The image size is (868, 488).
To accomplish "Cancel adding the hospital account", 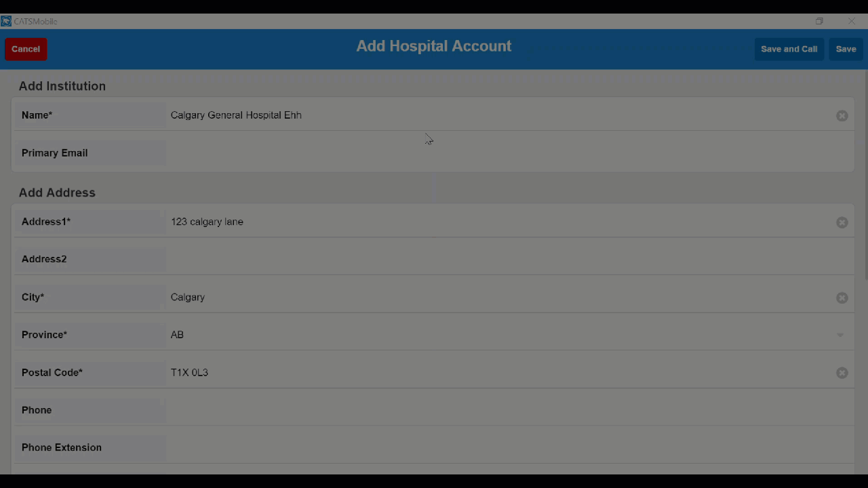I will [26, 49].
